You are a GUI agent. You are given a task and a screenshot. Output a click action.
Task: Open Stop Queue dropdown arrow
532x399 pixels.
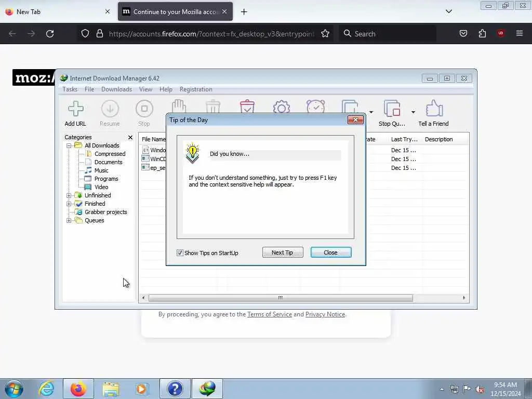click(413, 112)
